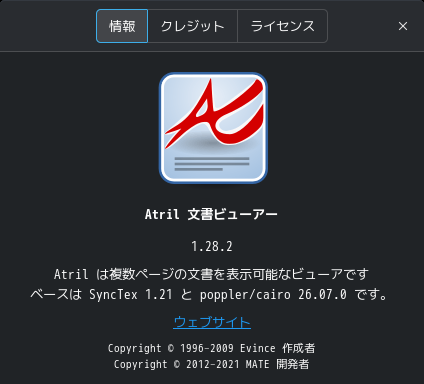Click empty header bar left of 情報

coord(48,26)
